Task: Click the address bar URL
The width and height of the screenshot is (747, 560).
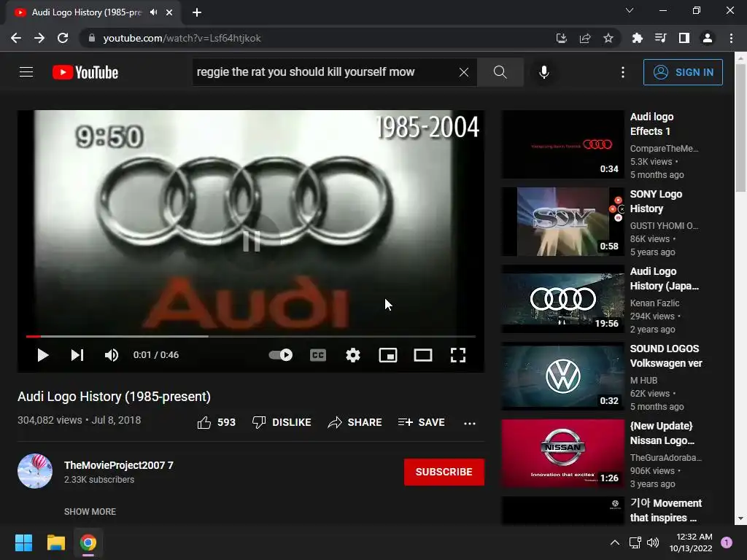Action: click(182, 38)
